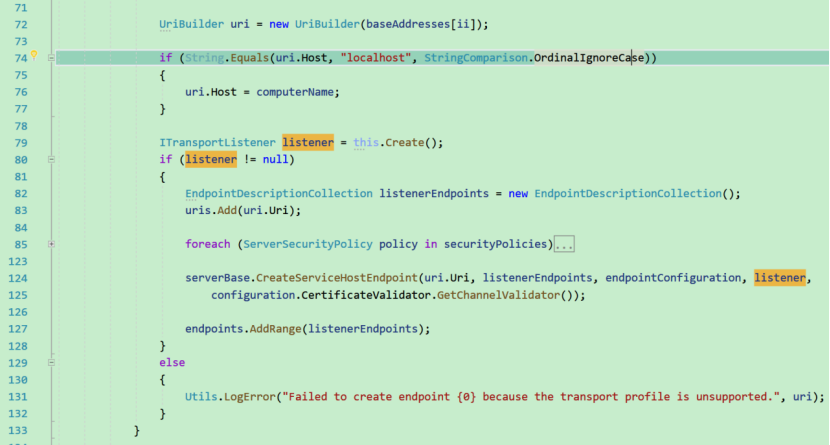830x445 pixels.
Task: Click the 'this' keyword on line 79
Action: (x=366, y=143)
